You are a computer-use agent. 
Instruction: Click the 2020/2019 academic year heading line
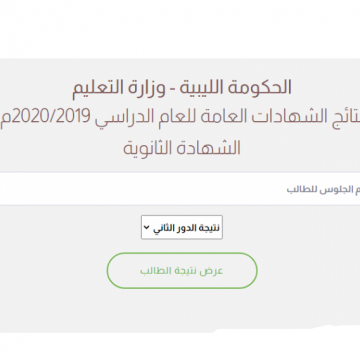[180, 118]
